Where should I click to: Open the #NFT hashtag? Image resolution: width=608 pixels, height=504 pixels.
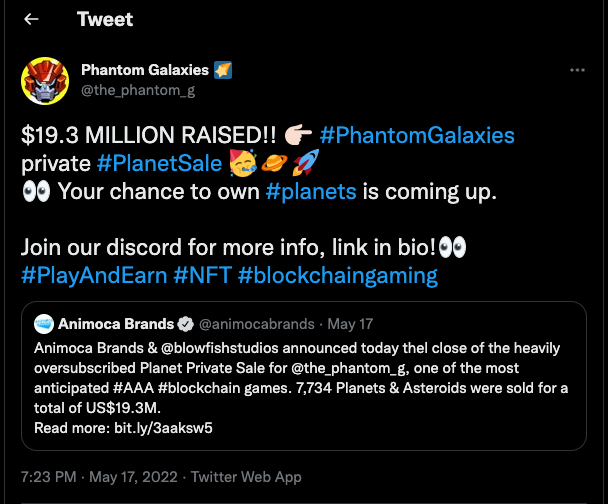tap(202, 275)
